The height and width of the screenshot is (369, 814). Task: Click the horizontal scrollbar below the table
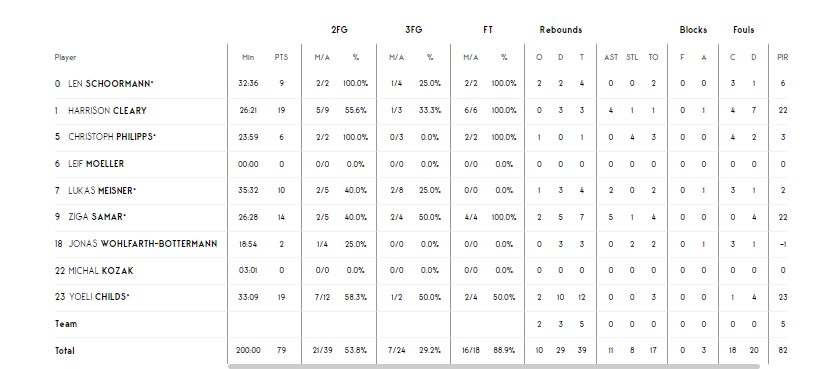(x=493, y=366)
